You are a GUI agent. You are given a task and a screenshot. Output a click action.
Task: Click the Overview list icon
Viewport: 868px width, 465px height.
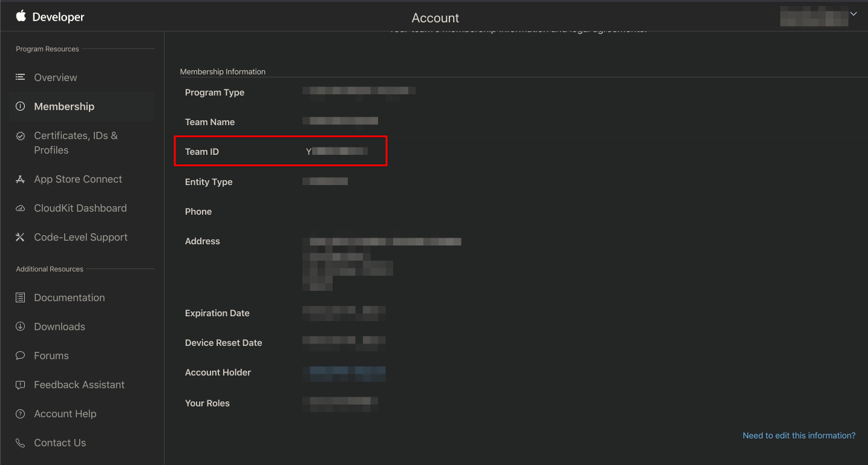21,77
